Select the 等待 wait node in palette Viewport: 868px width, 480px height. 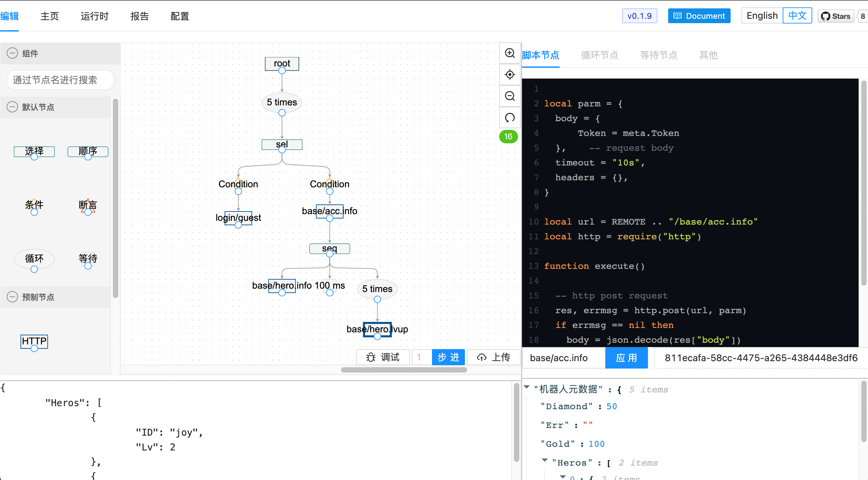tap(88, 258)
